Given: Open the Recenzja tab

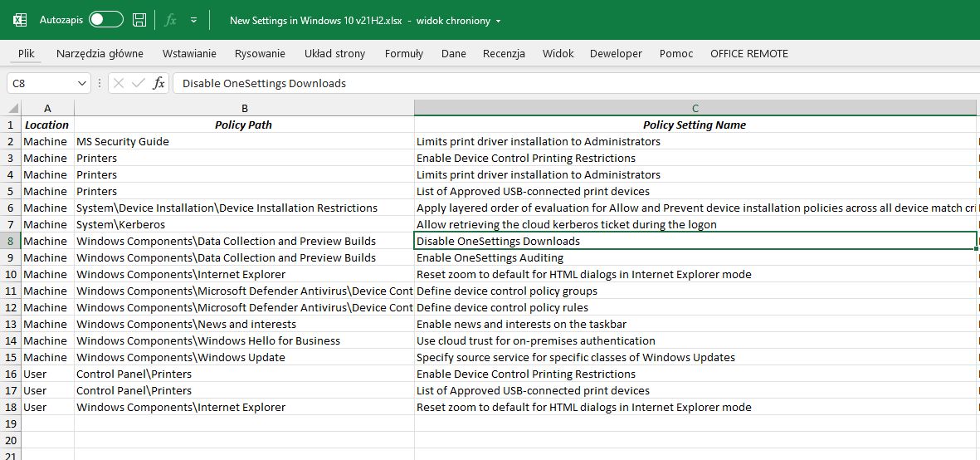Looking at the screenshot, I should pyautogui.click(x=504, y=54).
